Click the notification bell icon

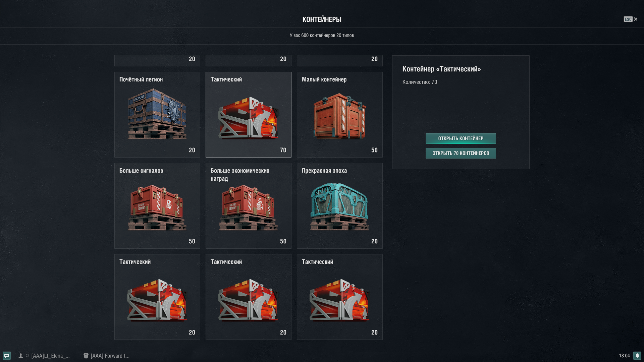(637, 356)
